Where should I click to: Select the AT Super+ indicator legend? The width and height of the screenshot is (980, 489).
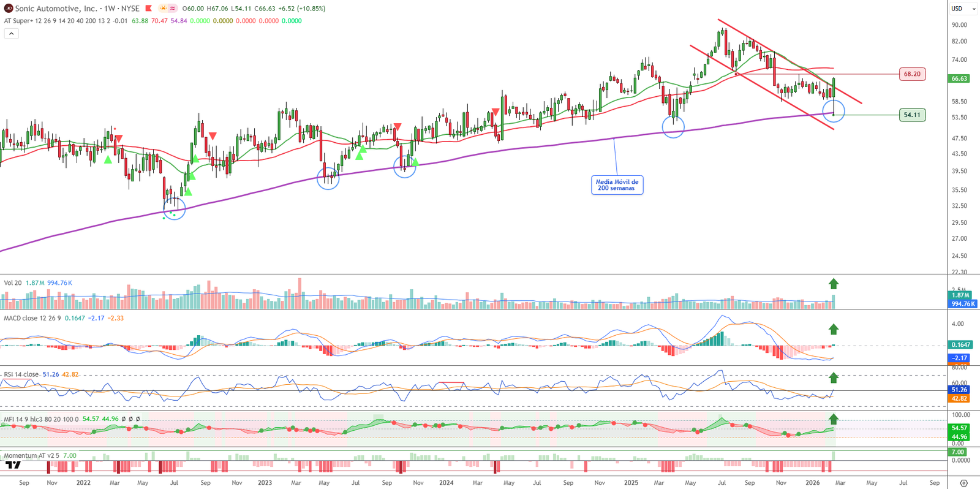17,21
